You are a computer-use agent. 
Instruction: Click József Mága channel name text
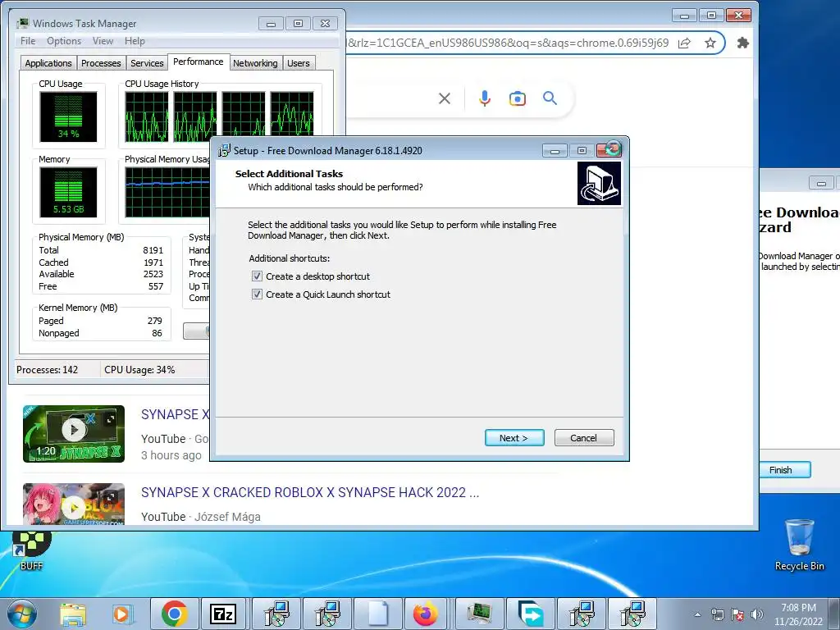227,517
